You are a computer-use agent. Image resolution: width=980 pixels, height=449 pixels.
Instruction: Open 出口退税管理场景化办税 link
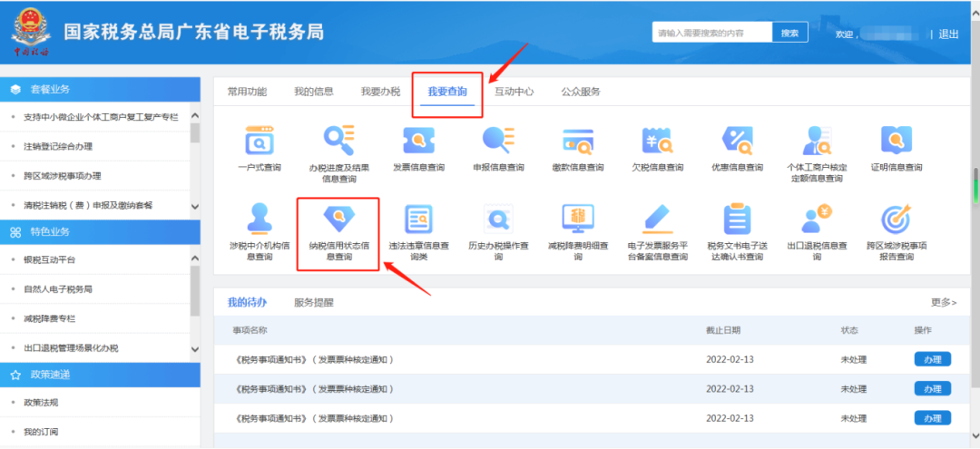click(x=70, y=347)
